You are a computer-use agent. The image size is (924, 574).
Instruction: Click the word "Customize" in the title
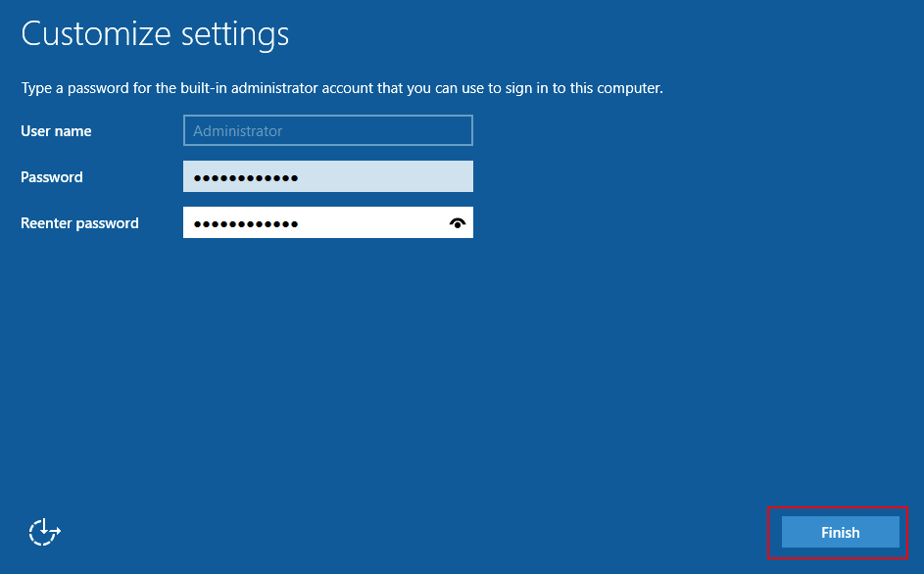click(97, 34)
